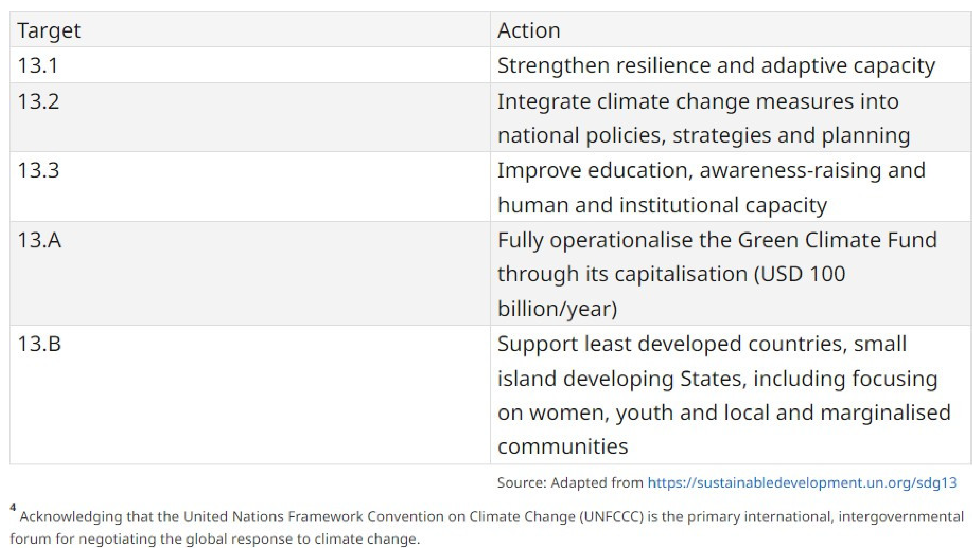Click the 'billion/year)' text
The width and height of the screenshot is (980, 554).
pyautogui.click(x=557, y=308)
